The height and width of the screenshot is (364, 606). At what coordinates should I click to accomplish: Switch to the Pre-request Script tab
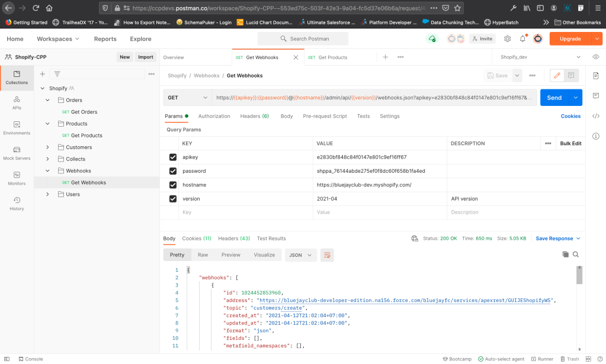pos(325,116)
